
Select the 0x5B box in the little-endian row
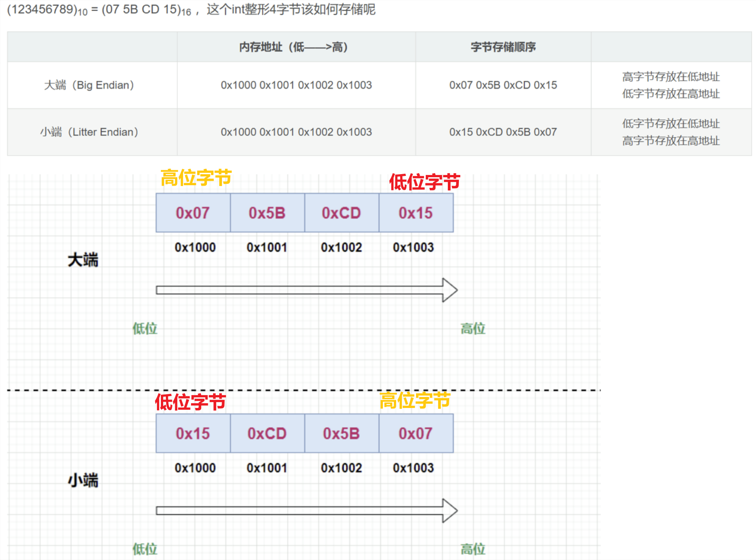pyautogui.click(x=342, y=433)
